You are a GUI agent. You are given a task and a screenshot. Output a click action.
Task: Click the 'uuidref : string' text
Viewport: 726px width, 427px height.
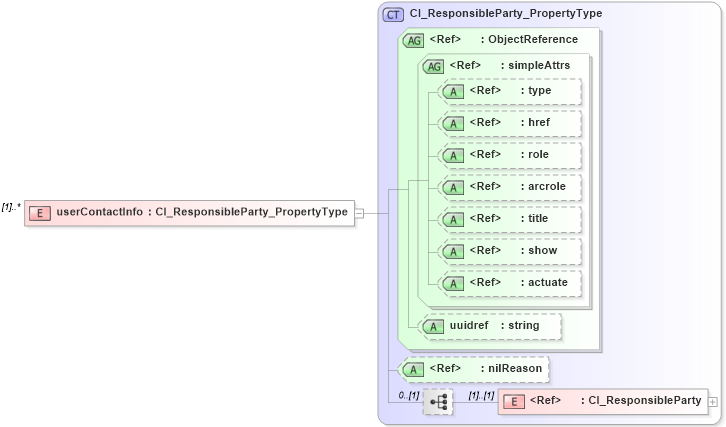coord(494,325)
